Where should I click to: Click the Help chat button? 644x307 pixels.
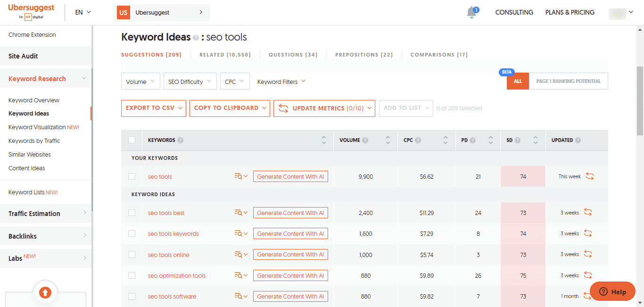(612, 292)
